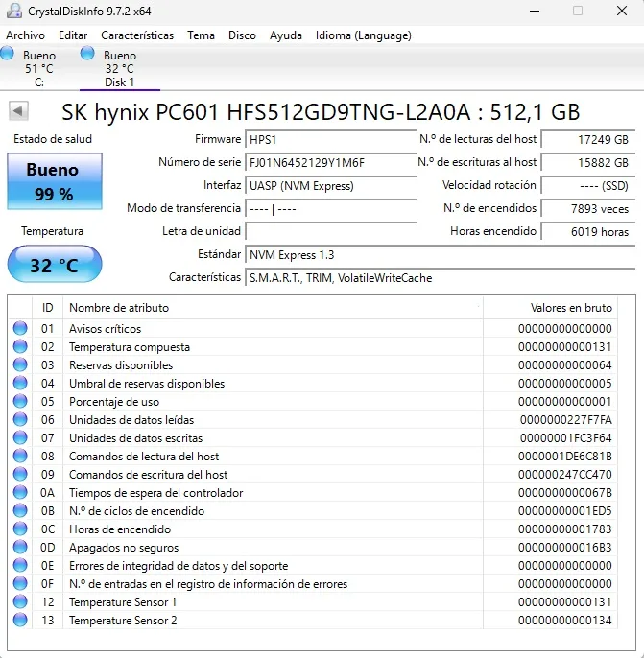Click status orb for Comandos de escritura del host
The width and height of the screenshot is (644, 658).
20,474
